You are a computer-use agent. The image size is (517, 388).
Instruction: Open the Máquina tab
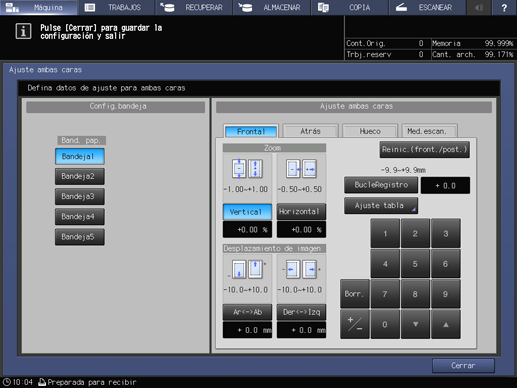tap(39, 7)
